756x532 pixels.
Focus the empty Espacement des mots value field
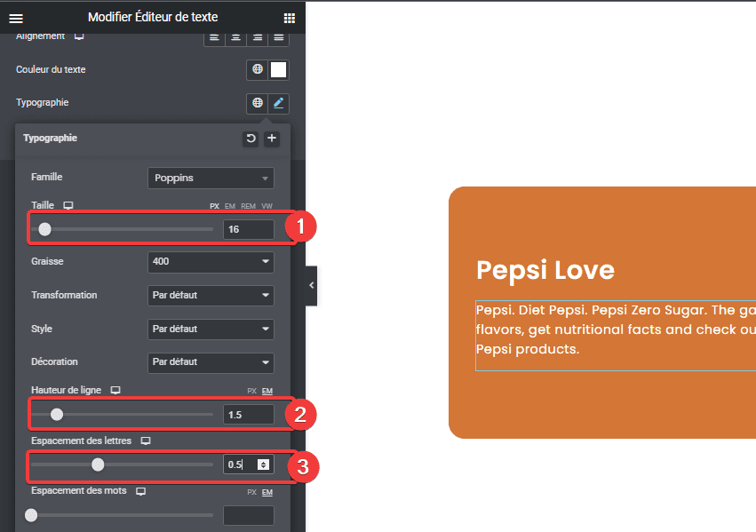pyautogui.click(x=249, y=515)
